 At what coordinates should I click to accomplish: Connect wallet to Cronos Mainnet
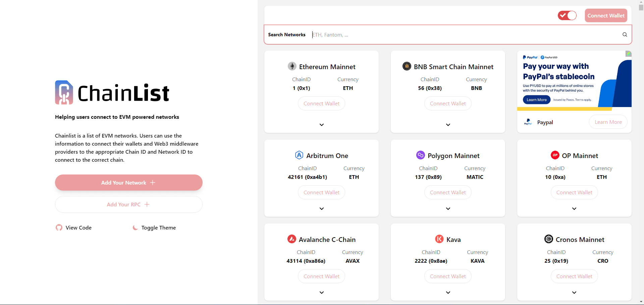click(574, 276)
